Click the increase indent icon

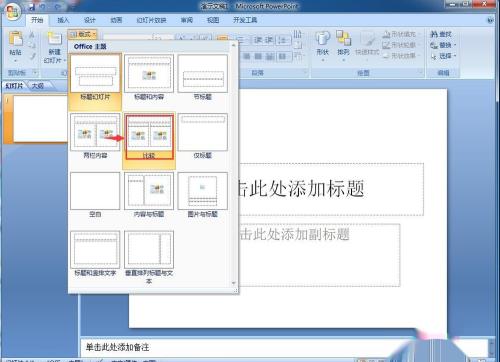[x=268, y=40]
